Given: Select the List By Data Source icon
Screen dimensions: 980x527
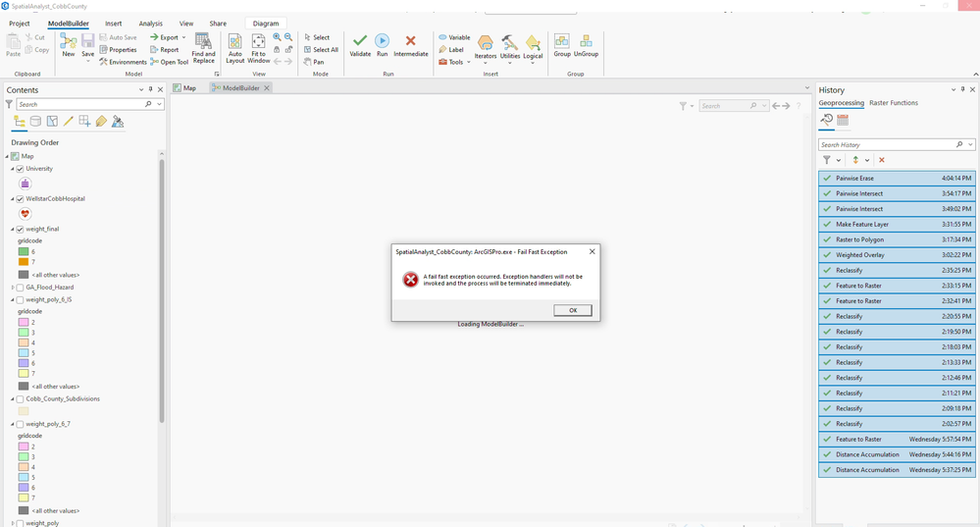Looking at the screenshot, I should [35, 122].
